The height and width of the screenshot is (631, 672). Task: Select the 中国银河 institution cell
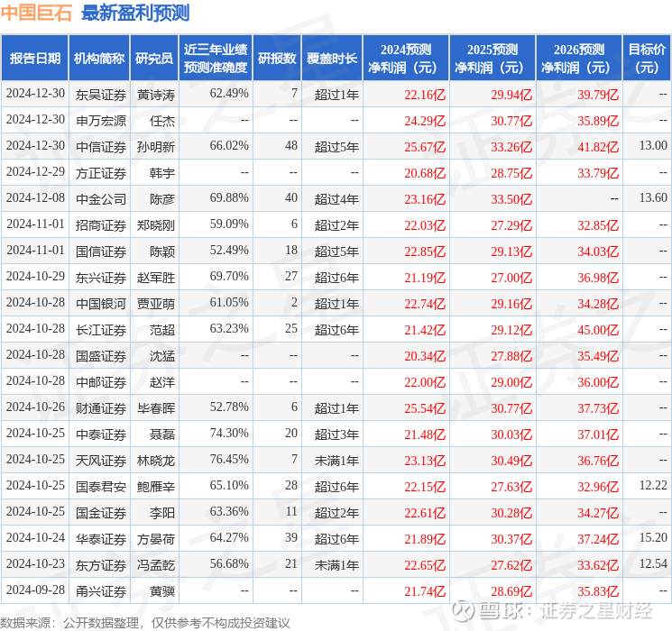pyautogui.click(x=101, y=304)
